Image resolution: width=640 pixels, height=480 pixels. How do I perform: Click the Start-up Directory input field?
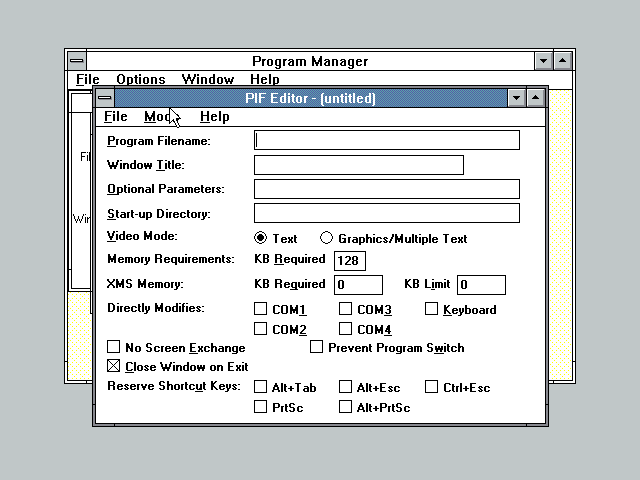(387, 213)
